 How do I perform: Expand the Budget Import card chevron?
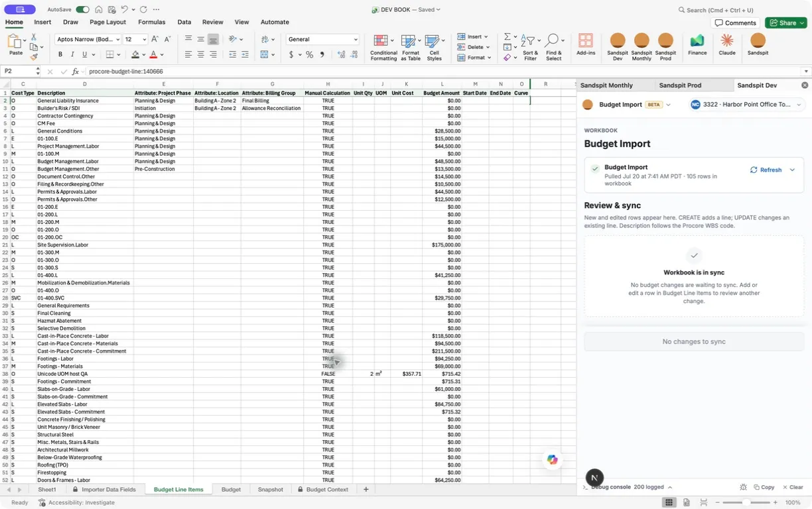point(792,170)
